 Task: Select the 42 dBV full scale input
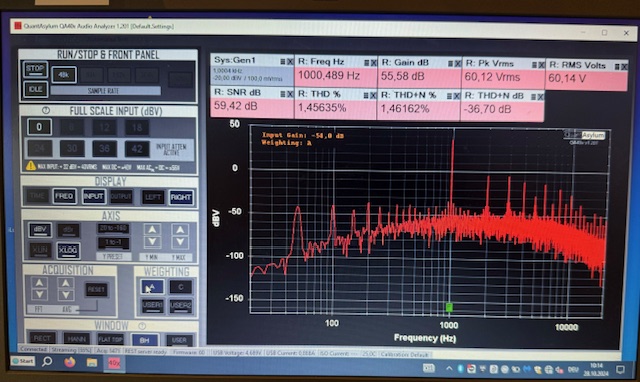[x=137, y=149]
